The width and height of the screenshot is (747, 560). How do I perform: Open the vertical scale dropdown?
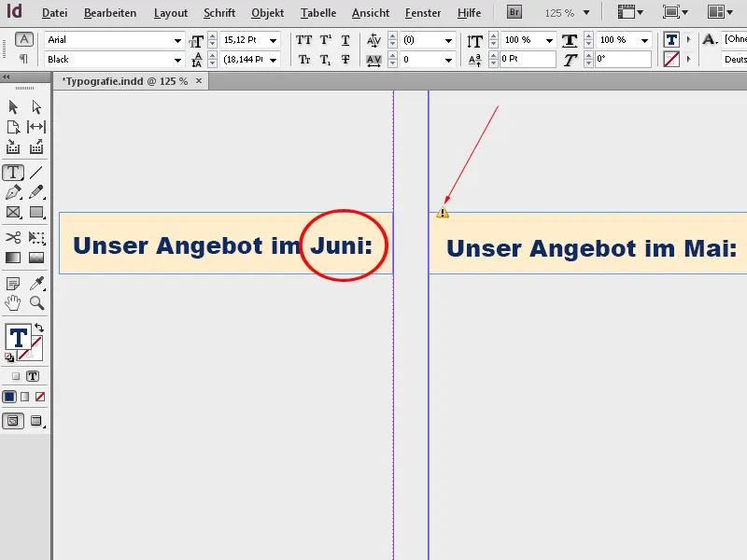point(549,40)
